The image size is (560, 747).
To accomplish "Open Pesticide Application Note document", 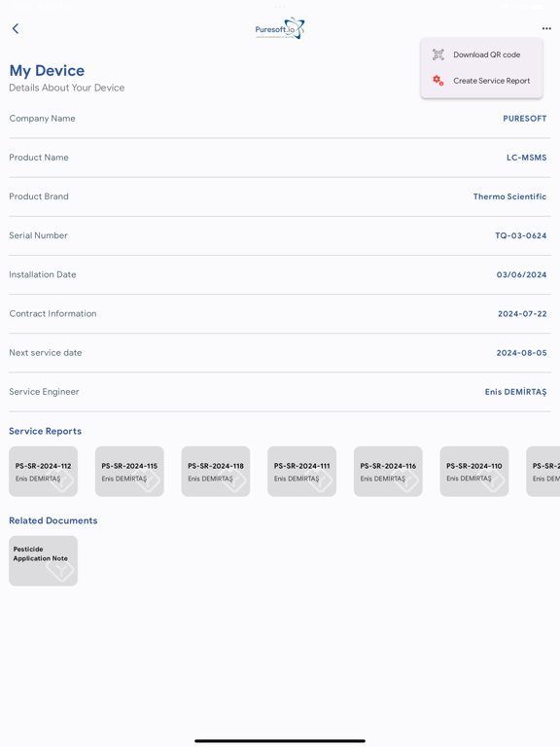I will [44, 560].
